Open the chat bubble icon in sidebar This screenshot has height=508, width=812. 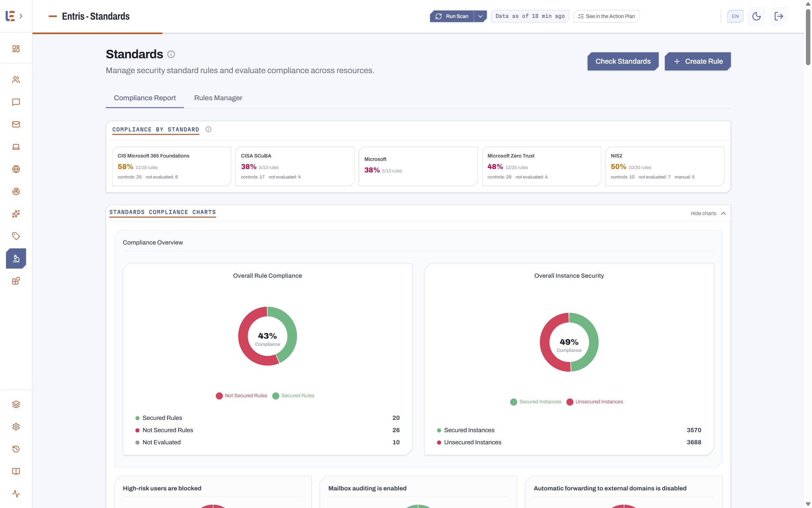coord(16,102)
